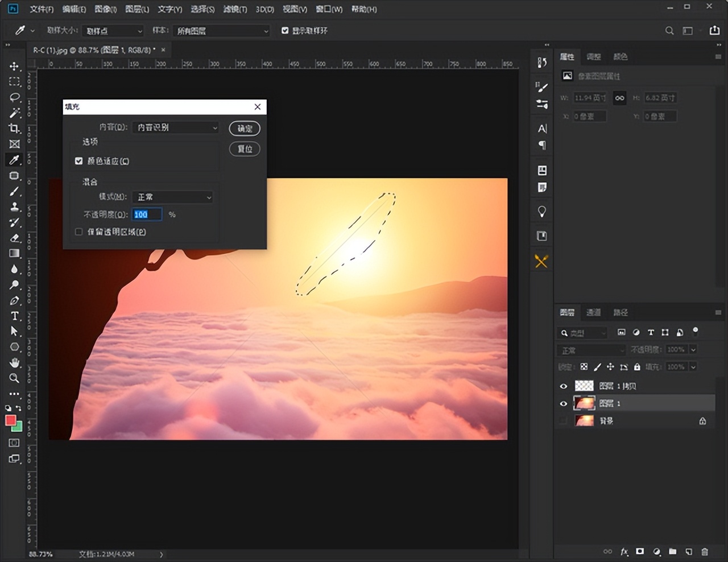
Task: Click the delete layer trash icon
Action: pos(705,552)
